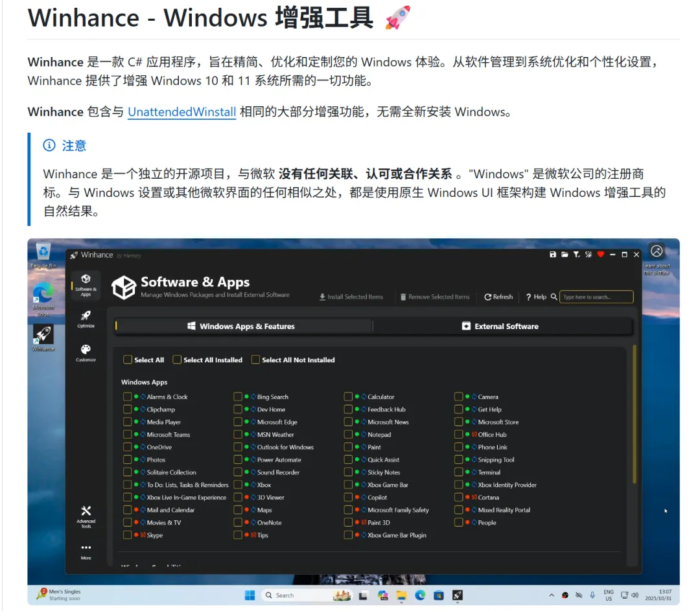Screen dimensions: 700x611
Task: Tick the Cortana checkbox
Action: (458, 497)
